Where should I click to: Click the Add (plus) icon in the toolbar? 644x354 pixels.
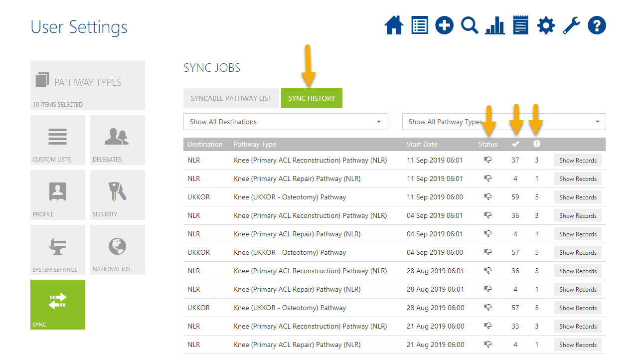(444, 25)
